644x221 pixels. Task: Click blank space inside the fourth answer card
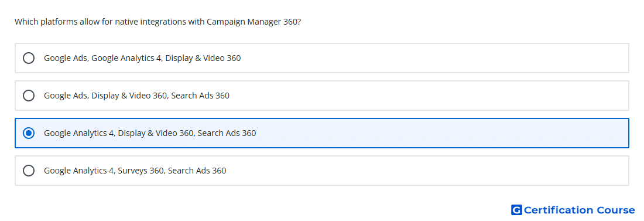pyautogui.click(x=427, y=171)
